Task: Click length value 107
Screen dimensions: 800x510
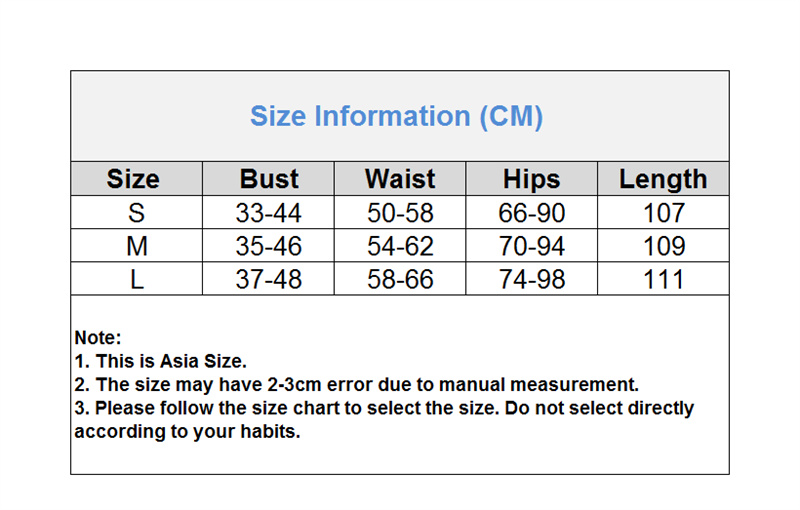Action: [x=663, y=213]
